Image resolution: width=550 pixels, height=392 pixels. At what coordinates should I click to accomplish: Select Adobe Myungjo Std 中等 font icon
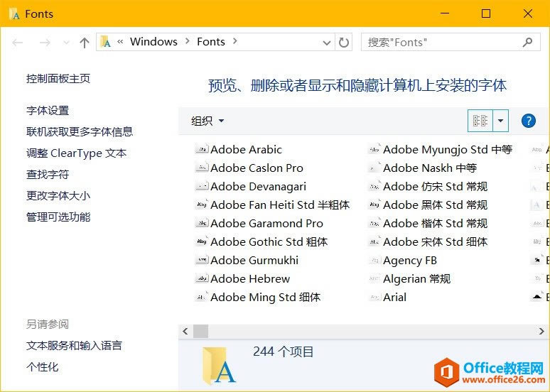click(374, 149)
